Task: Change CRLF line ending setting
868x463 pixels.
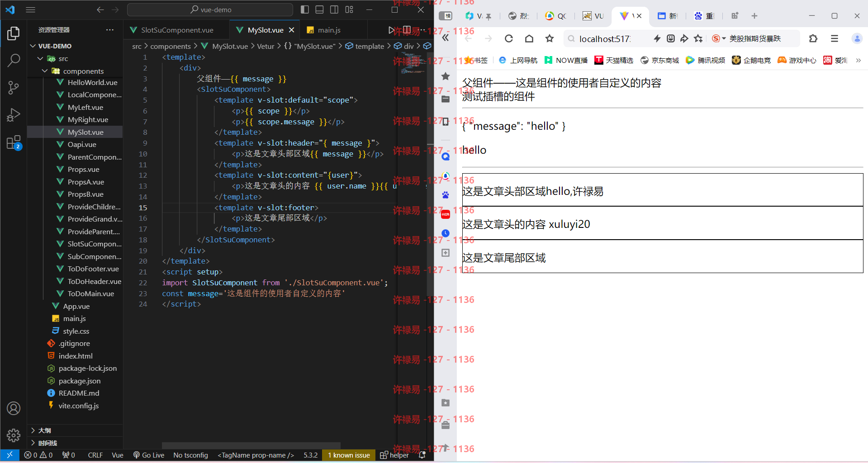Action: pos(95,455)
